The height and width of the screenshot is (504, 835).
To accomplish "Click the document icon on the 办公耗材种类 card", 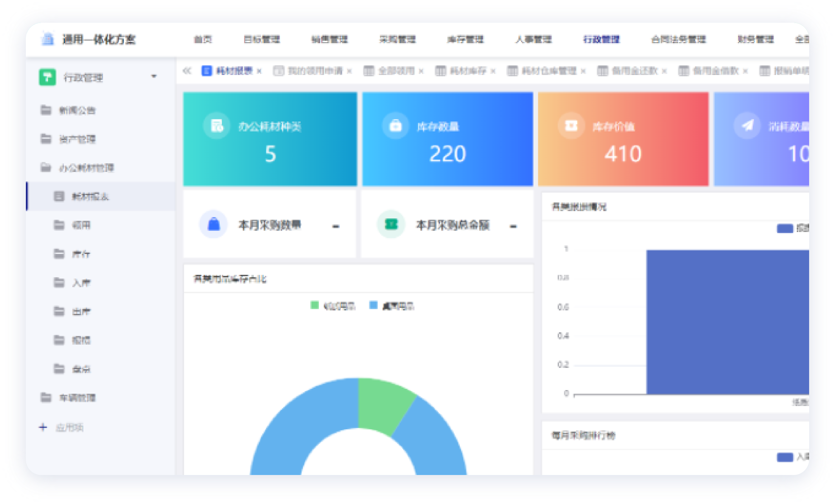I will coord(217,126).
